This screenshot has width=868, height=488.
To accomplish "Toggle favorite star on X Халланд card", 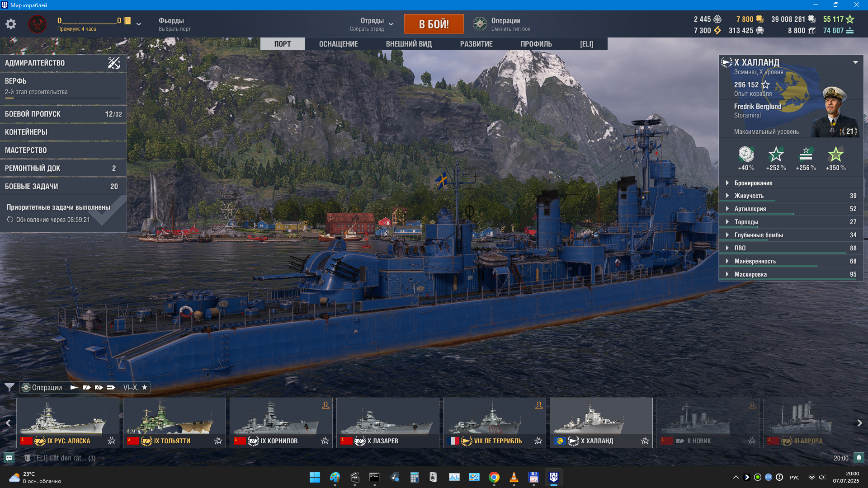I will (645, 441).
